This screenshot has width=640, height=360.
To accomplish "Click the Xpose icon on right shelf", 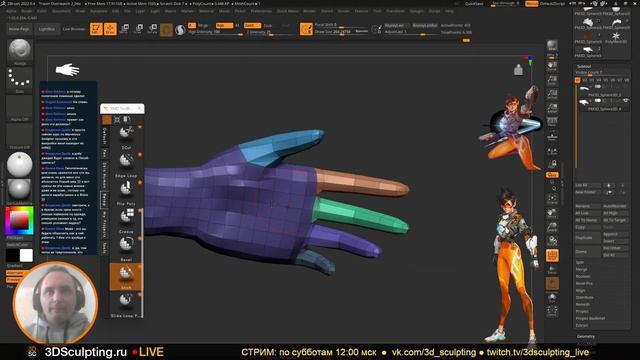I will point(552,312).
